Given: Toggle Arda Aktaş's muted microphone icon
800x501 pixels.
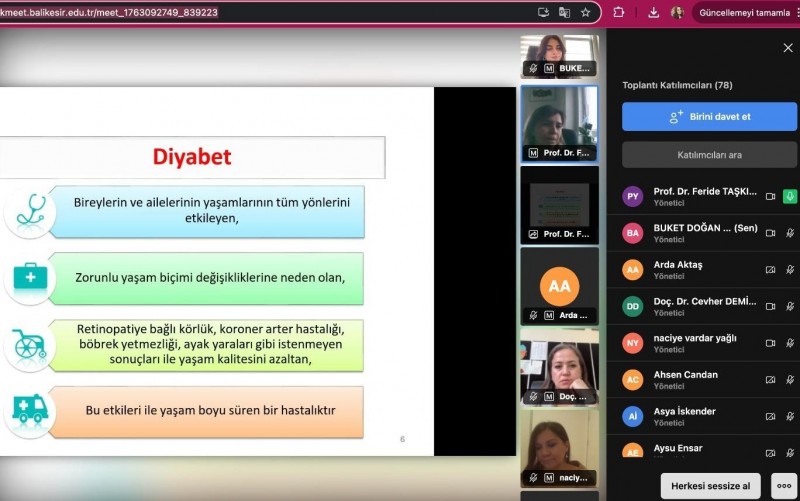Looking at the screenshot, I should coord(790,269).
